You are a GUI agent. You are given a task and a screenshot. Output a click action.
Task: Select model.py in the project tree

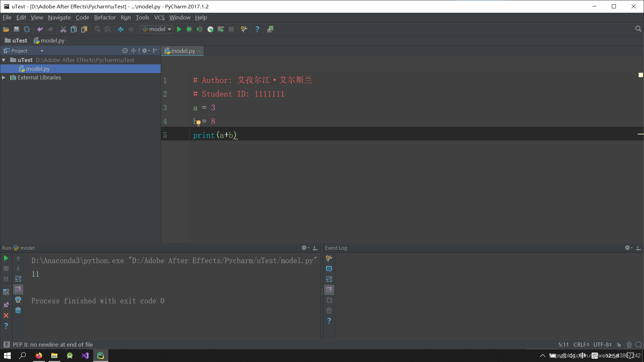pos(80,69)
